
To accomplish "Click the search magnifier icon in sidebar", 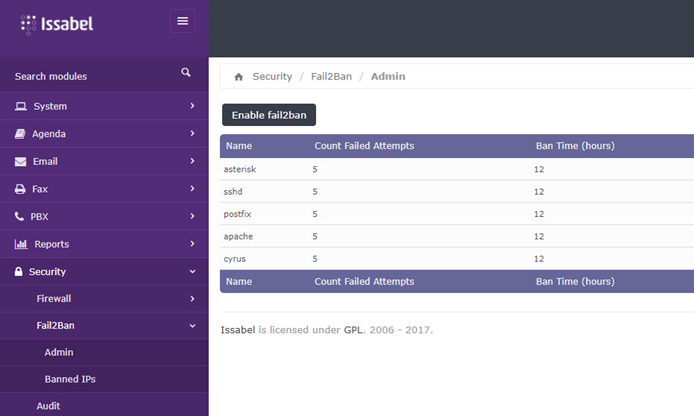I will pyautogui.click(x=186, y=72).
